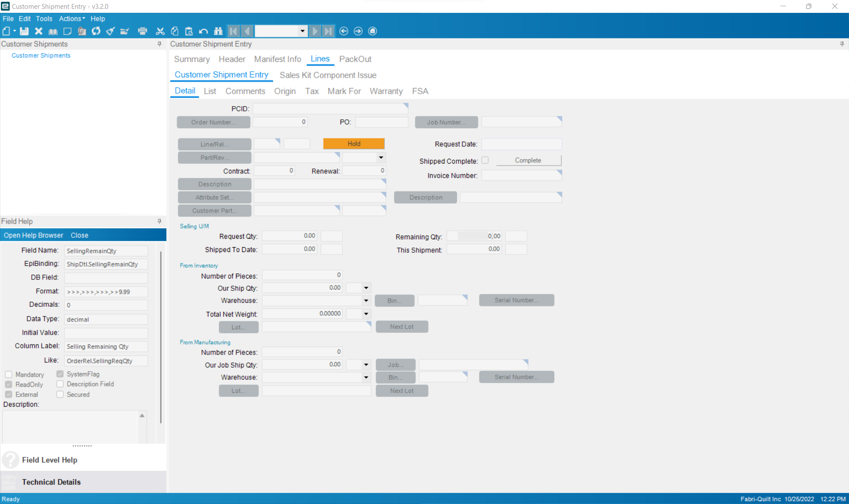Open search with the binoculars icon
Viewport: 849px width, 504px height.
218,31
